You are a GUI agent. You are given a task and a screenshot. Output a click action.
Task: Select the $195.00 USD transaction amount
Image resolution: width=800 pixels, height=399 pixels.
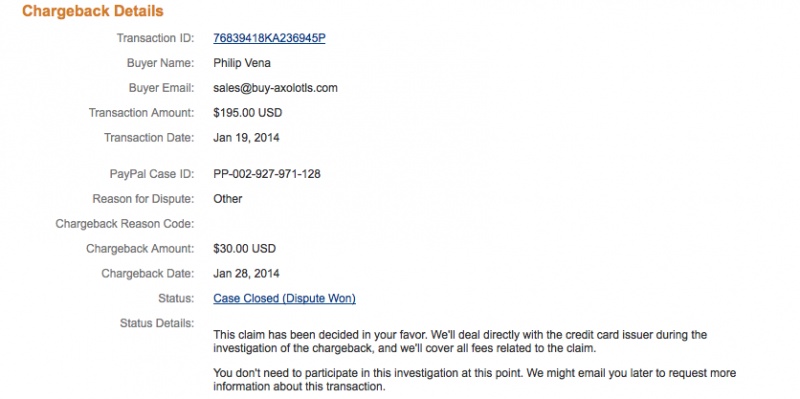[247, 113]
